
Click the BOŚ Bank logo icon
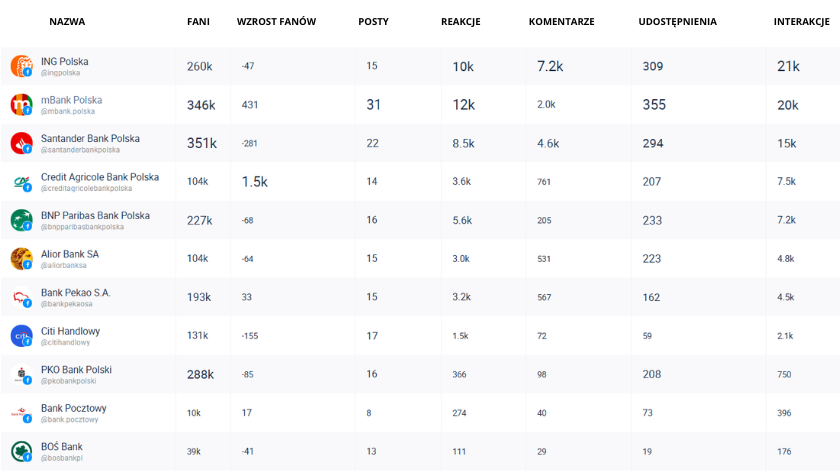click(x=21, y=451)
